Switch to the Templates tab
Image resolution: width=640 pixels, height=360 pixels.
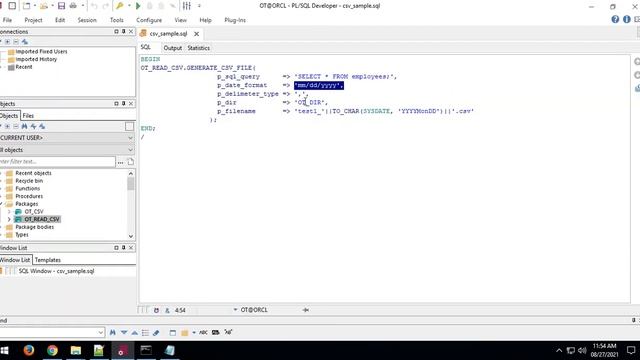[x=48, y=260]
